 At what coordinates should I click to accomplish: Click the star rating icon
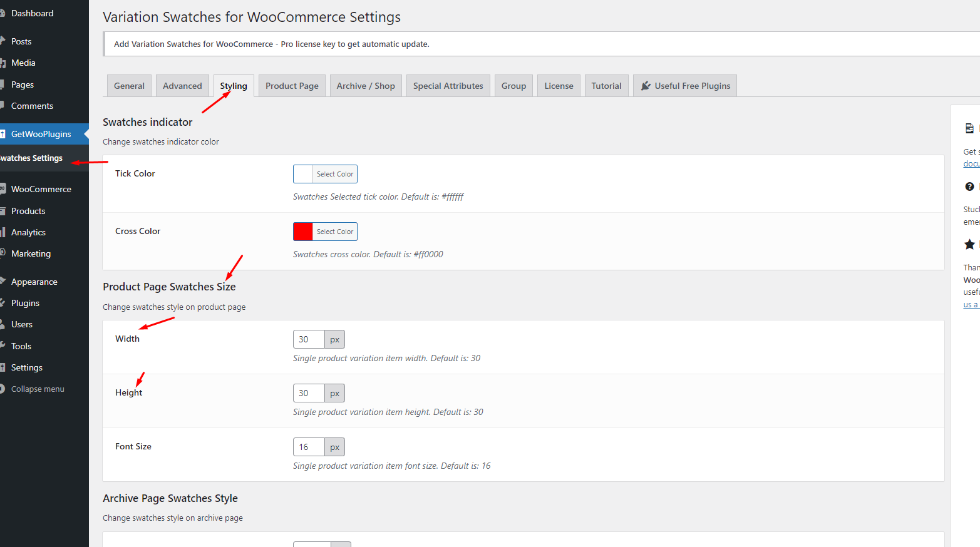pos(969,244)
